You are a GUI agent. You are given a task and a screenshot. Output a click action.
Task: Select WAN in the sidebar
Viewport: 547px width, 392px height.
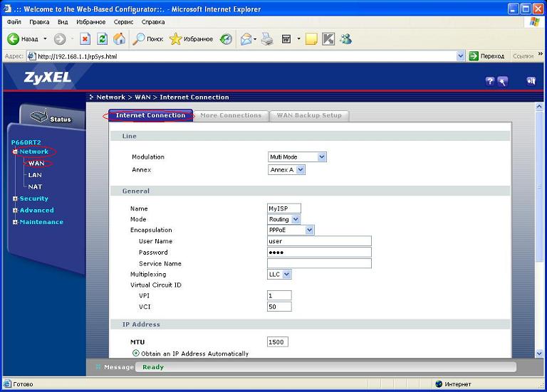point(36,163)
